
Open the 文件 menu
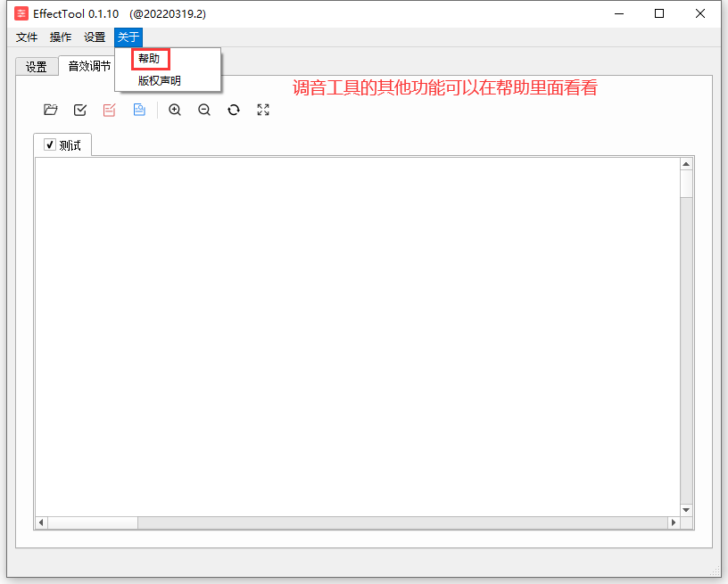(27, 37)
